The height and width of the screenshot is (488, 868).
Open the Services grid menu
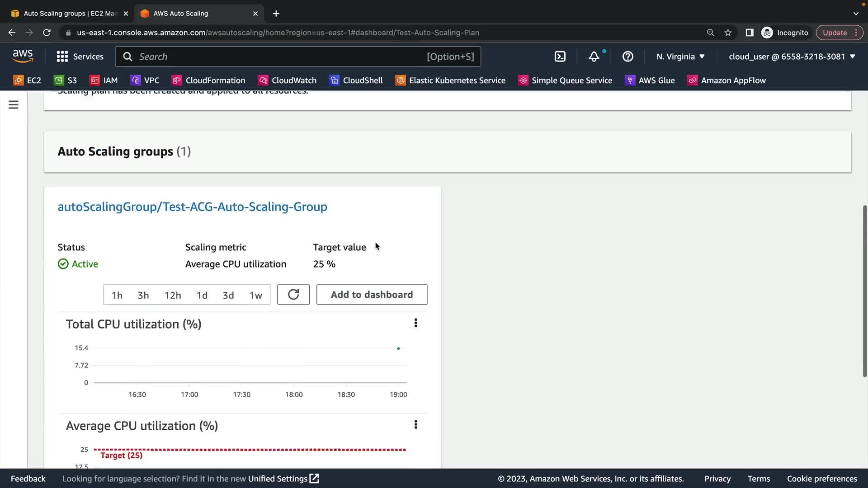[x=80, y=56]
